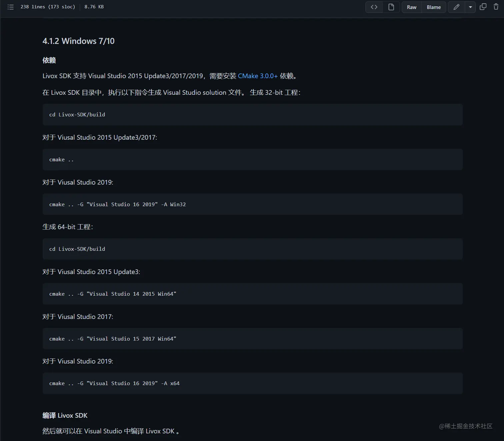Click the pencil edit file icon

pos(456,7)
